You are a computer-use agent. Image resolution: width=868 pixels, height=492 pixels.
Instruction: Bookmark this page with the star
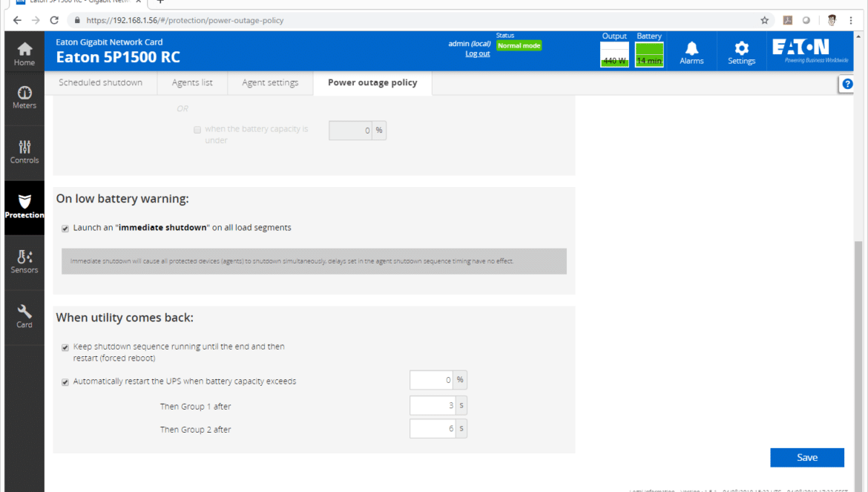pyautogui.click(x=764, y=21)
